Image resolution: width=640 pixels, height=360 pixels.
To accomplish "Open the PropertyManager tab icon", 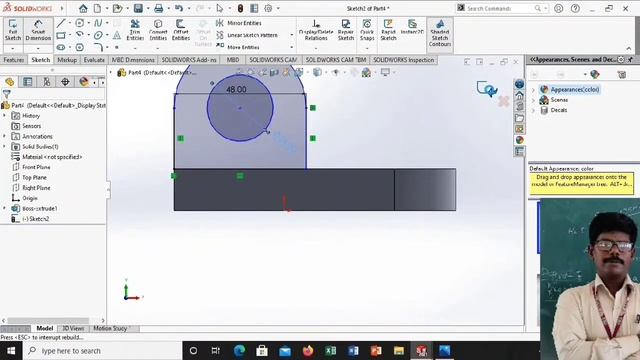I will click(x=27, y=82).
